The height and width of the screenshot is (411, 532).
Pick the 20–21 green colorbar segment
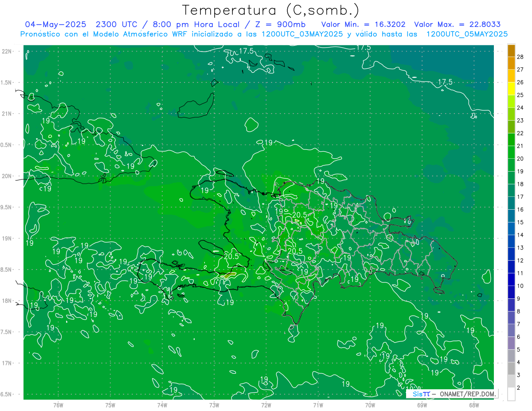pyautogui.click(x=511, y=152)
